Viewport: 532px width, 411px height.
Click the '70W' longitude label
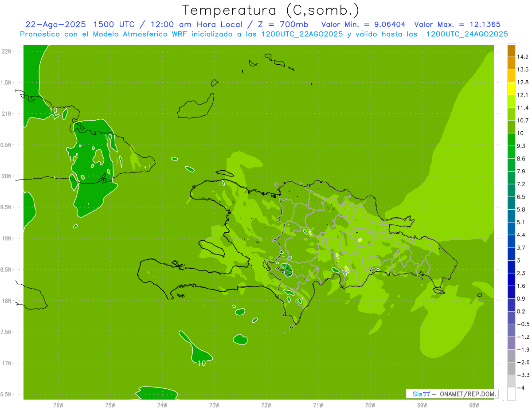point(370,405)
